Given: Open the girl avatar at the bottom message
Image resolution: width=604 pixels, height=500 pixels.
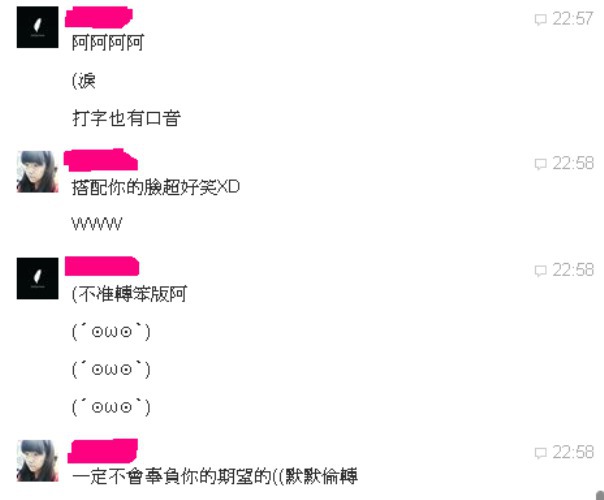Looking at the screenshot, I should pyautogui.click(x=37, y=461).
